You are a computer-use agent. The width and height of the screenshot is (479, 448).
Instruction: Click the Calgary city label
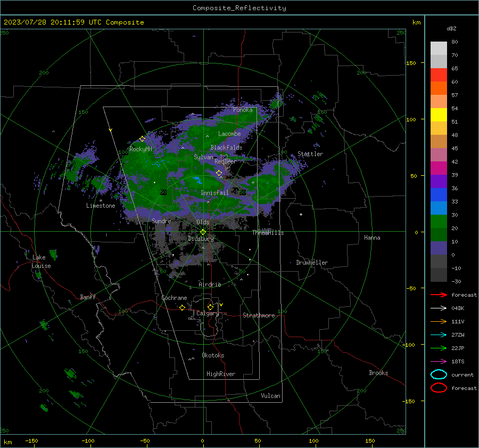click(208, 313)
